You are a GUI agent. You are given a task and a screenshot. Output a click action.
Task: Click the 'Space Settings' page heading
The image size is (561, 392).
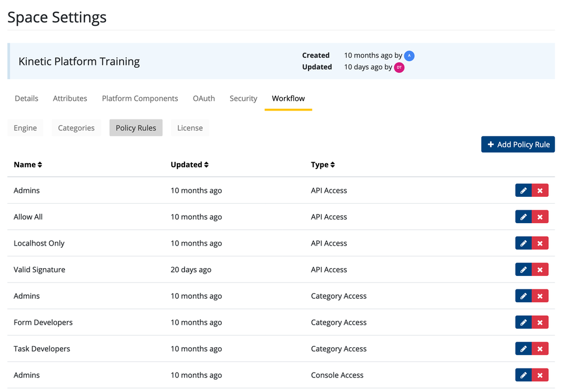57,17
